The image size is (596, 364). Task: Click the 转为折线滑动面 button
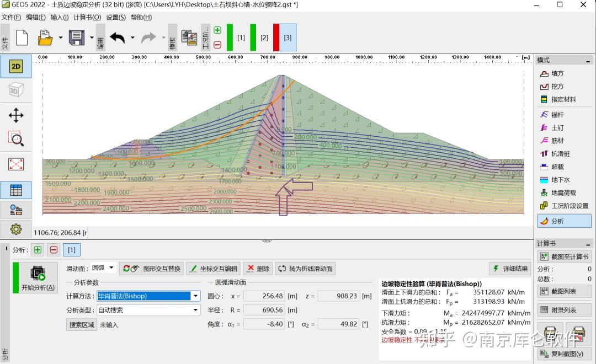pos(305,269)
